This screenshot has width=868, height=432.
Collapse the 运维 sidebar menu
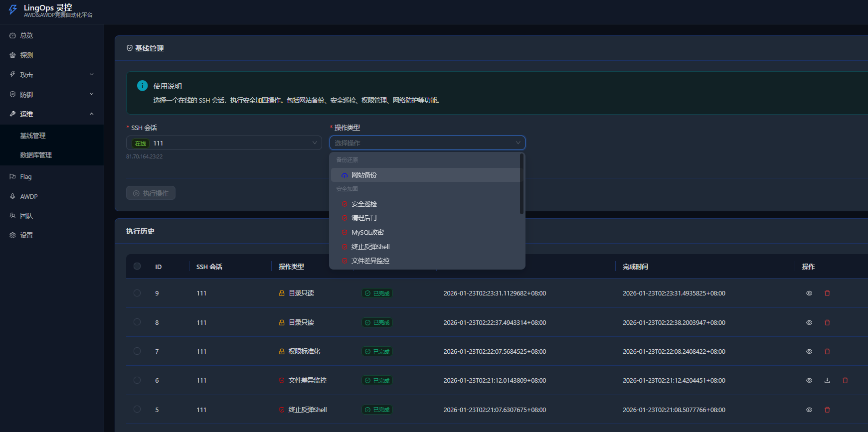tap(52, 114)
